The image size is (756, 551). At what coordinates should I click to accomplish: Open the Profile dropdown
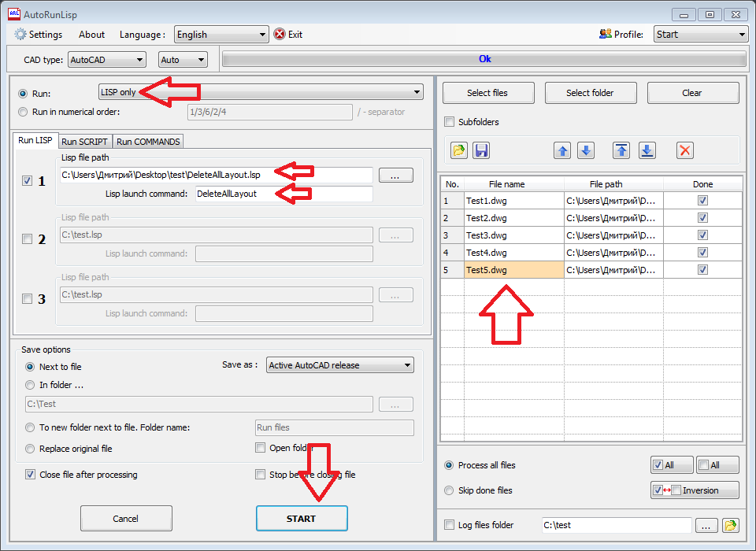pyautogui.click(x=701, y=34)
